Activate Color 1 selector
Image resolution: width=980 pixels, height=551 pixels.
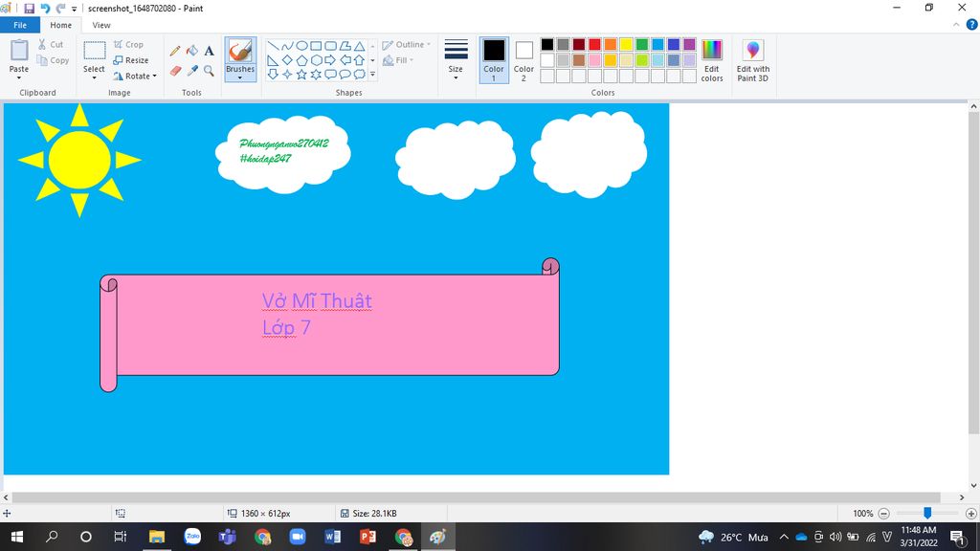tap(494, 60)
